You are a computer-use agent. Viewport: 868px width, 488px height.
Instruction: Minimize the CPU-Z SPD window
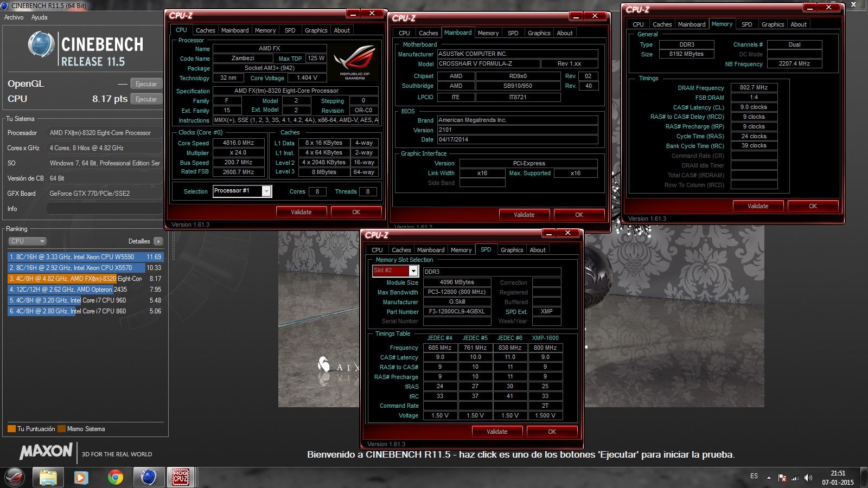pos(548,233)
